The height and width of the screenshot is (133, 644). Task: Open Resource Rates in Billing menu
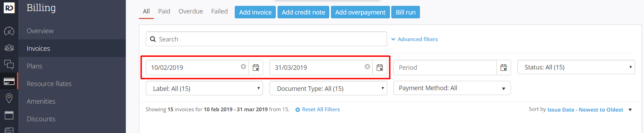pyautogui.click(x=72, y=84)
